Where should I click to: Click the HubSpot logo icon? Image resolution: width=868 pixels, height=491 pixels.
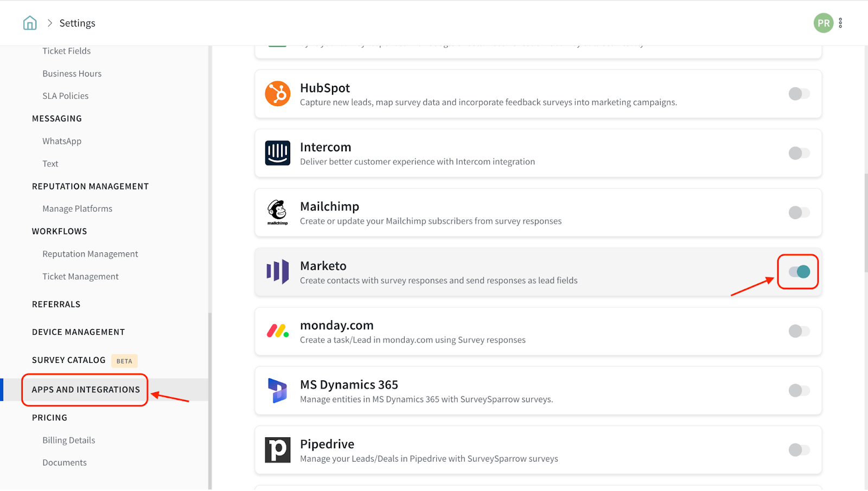pos(277,94)
